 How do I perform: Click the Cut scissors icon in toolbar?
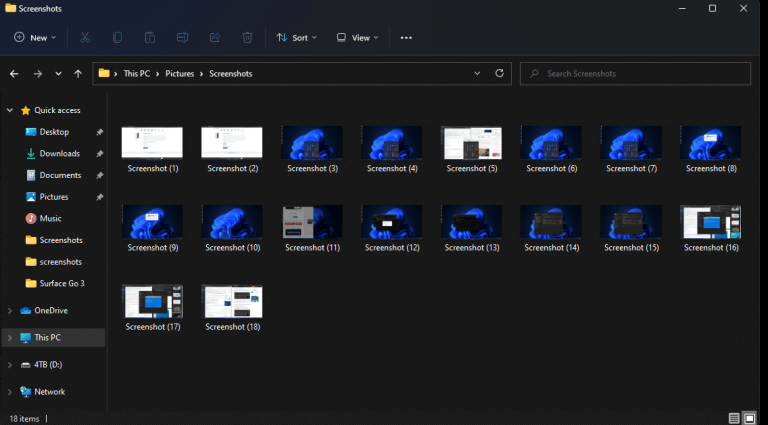tap(85, 38)
